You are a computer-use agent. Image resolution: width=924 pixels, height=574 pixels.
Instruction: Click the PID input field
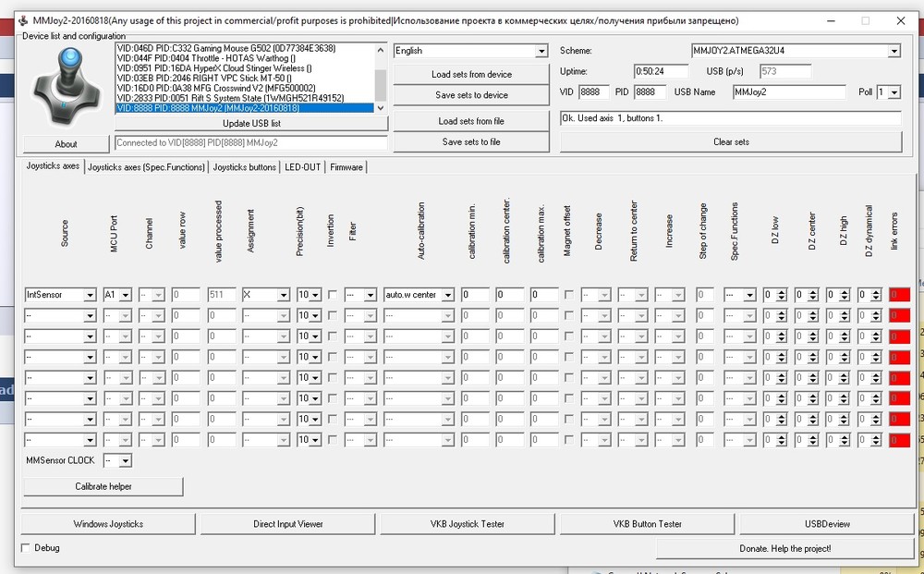click(650, 92)
